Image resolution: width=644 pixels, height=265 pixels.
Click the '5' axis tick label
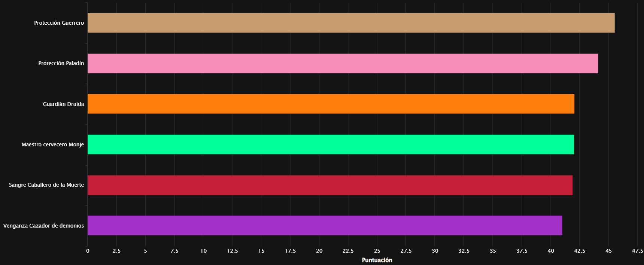point(146,251)
